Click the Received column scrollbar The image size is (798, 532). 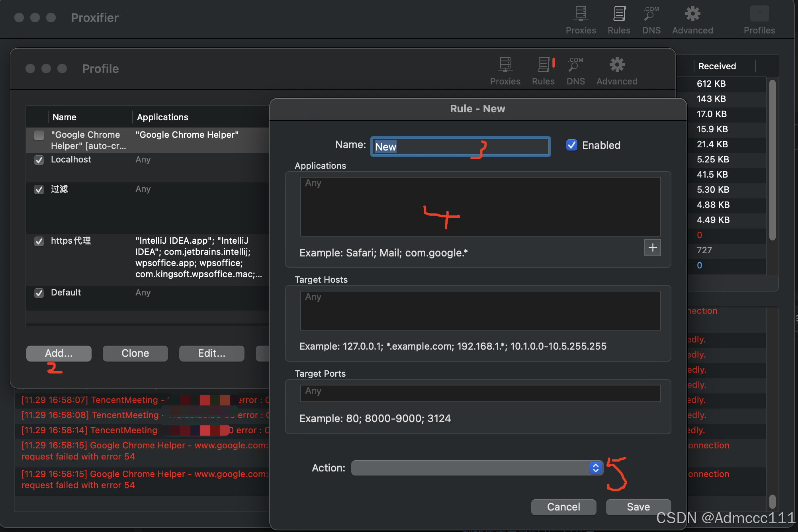pos(772,159)
